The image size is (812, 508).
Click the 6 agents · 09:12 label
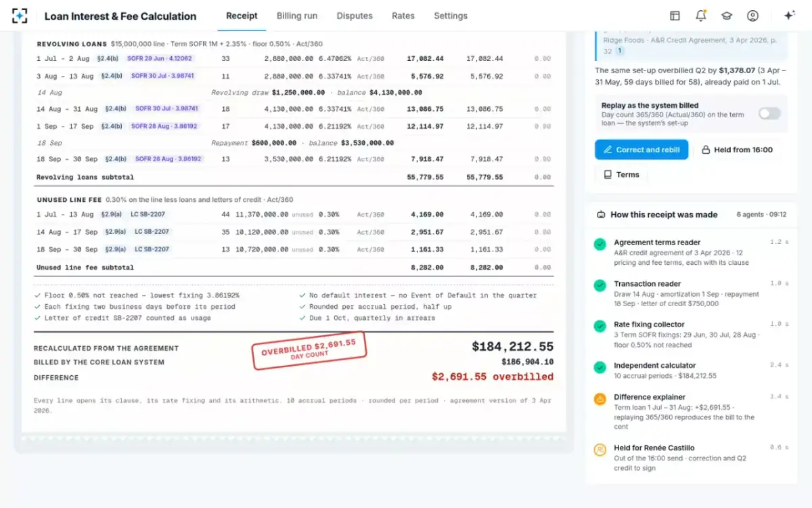[x=761, y=215]
